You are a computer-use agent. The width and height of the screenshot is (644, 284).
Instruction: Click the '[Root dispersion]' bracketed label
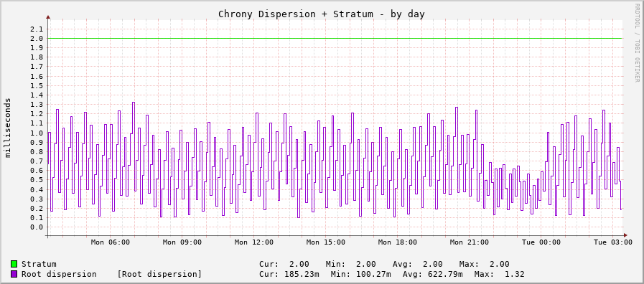(159, 274)
